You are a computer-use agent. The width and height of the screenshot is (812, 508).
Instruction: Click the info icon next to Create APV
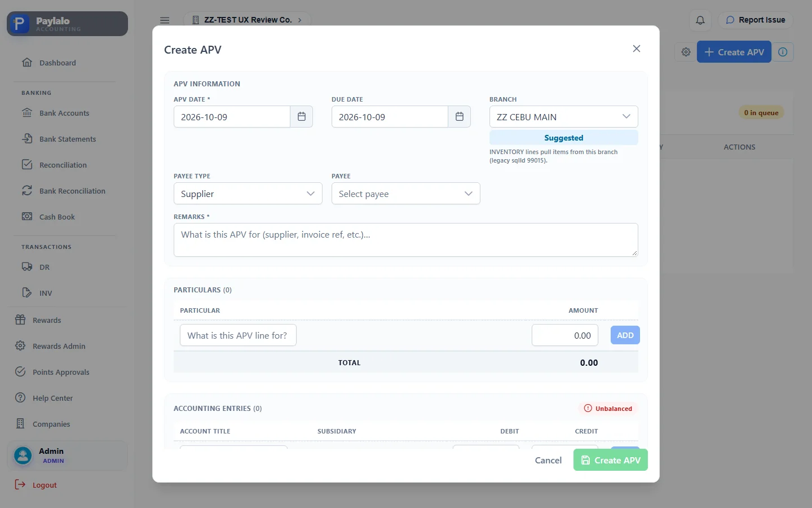click(x=783, y=52)
